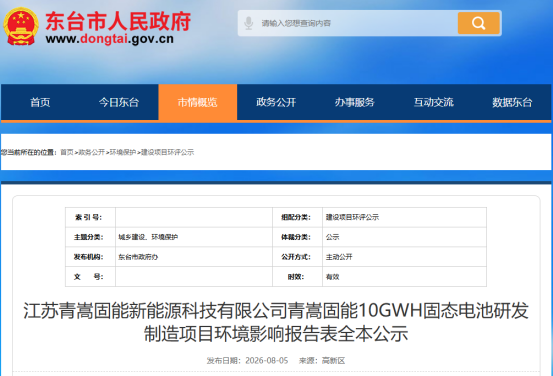553x376 pixels.
Task: Open the 办事服务 navigation tab
Action: (x=355, y=102)
